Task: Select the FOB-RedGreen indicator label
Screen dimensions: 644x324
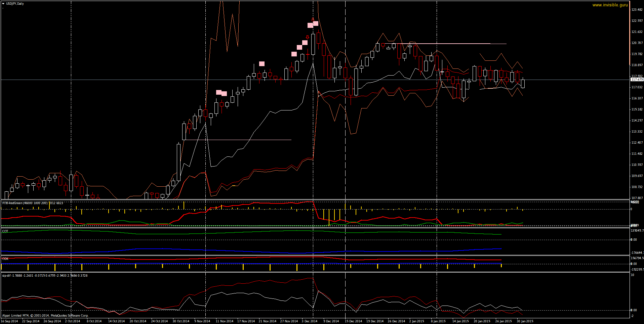Action: 33,203
